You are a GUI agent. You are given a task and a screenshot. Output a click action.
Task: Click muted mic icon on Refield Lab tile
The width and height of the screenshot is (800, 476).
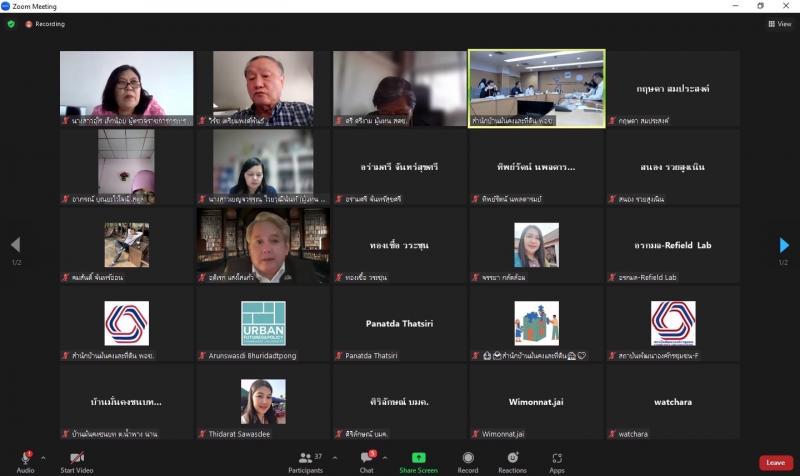[x=612, y=278]
